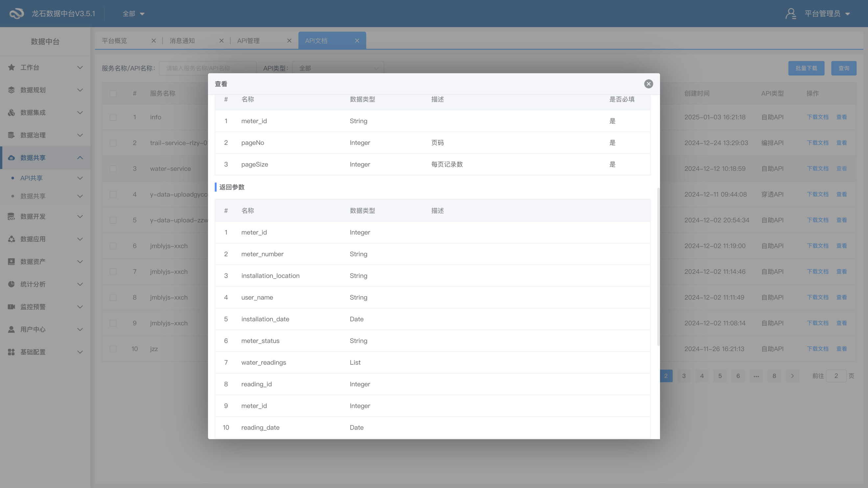Click the installation_location parameter cell
This screenshot has width=868, height=488.
point(270,276)
